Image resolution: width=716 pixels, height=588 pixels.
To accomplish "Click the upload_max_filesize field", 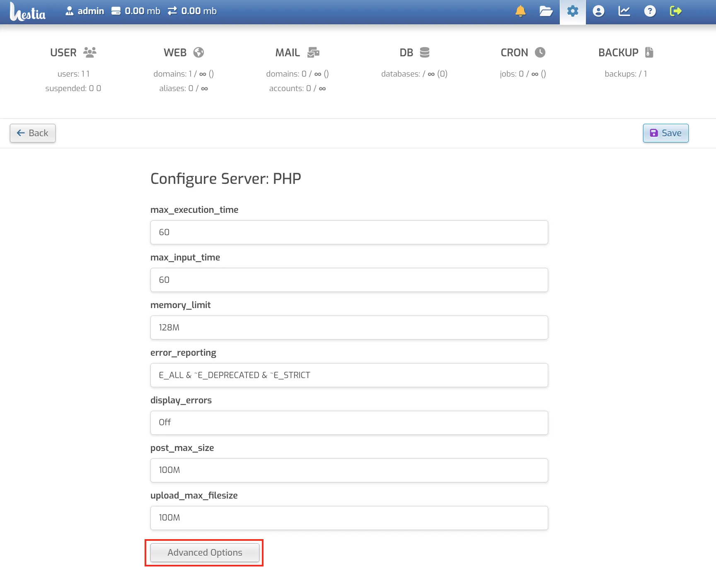I will click(x=349, y=518).
